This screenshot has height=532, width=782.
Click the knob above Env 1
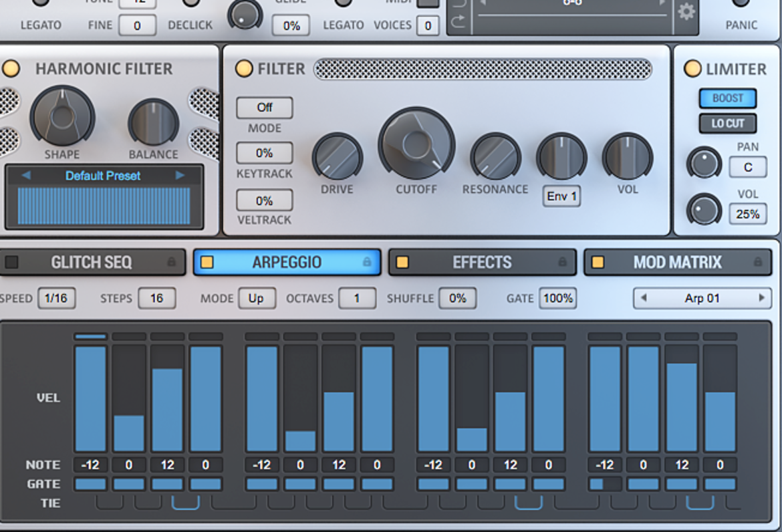(561, 156)
